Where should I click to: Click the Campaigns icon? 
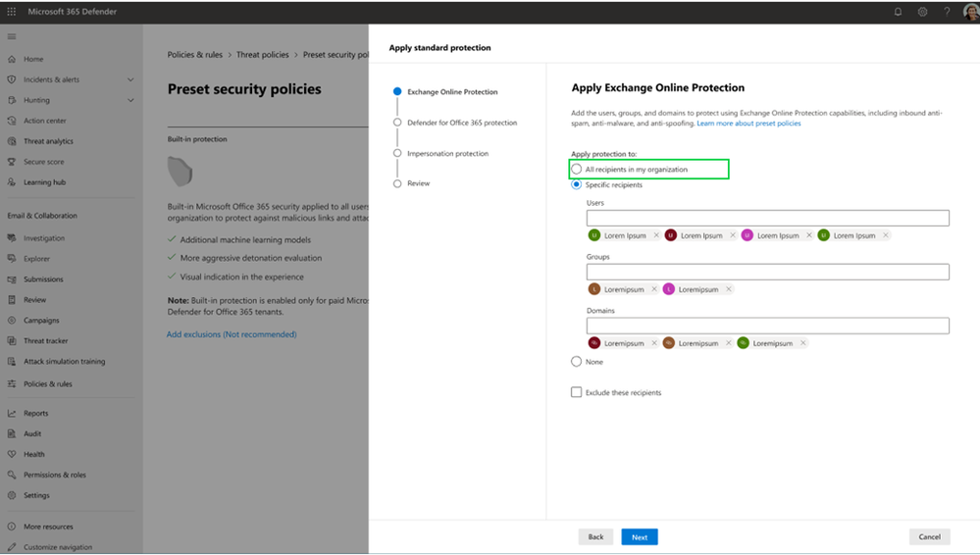click(x=11, y=320)
